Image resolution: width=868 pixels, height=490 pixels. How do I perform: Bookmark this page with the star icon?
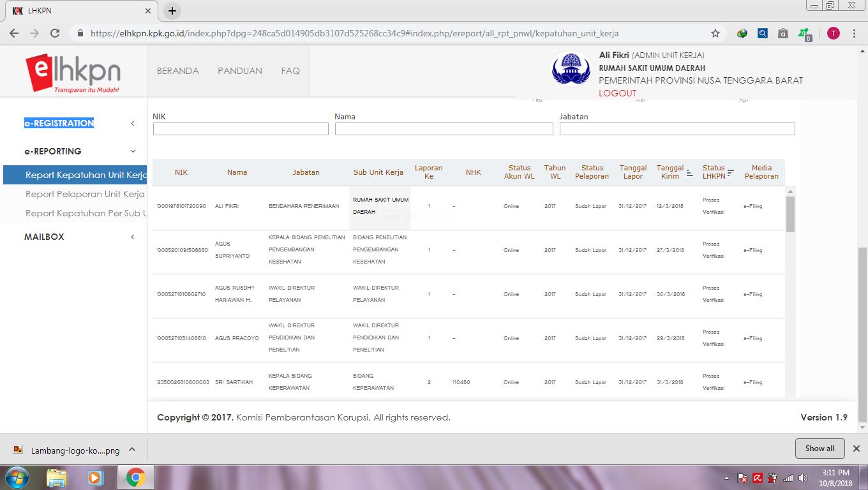pos(715,33)
